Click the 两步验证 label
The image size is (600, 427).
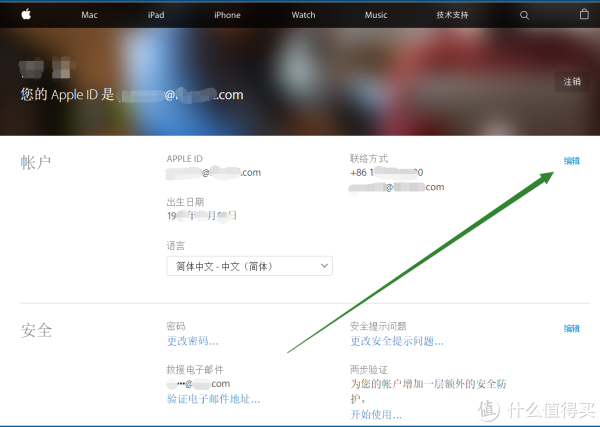click(369, 370)
